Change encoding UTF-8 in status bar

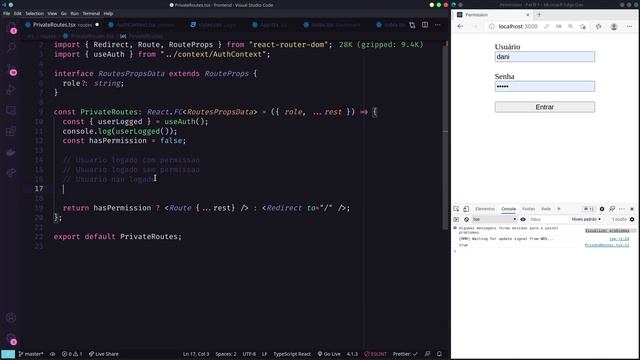[249, 354]
